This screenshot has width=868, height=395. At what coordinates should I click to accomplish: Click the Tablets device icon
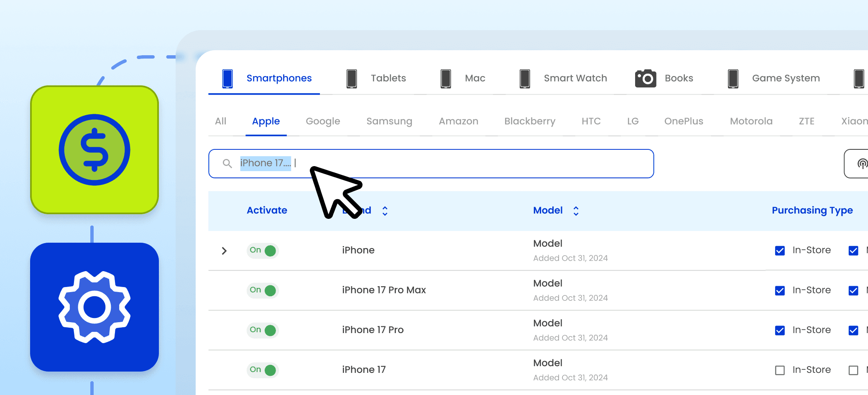click(352, 78)
